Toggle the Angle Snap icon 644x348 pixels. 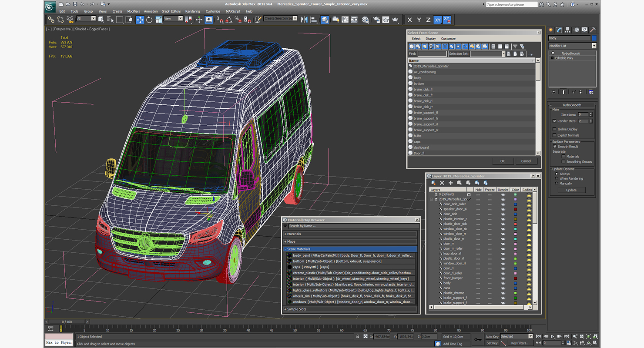tap(228, 20)
